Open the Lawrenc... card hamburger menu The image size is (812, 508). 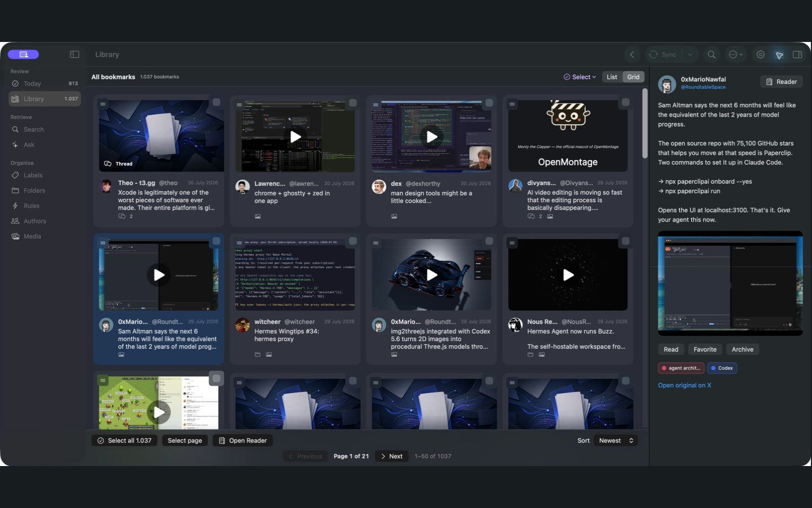(239, 104)
